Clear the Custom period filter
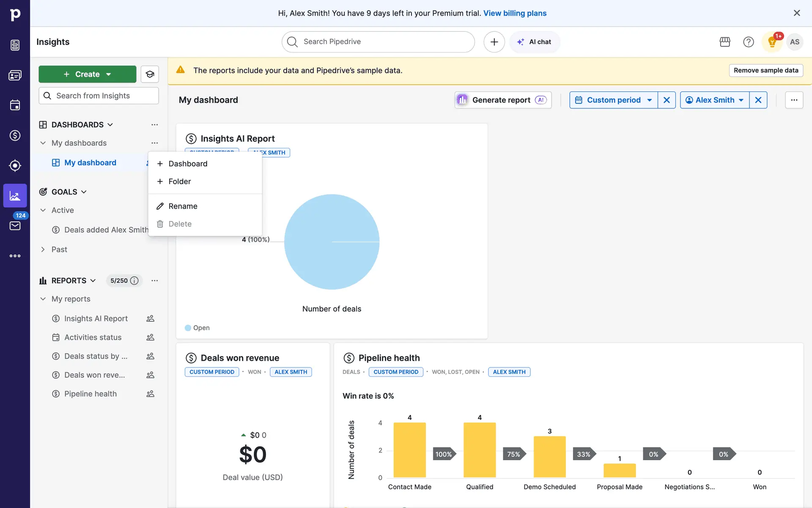This screenshot has width=812, height=508. point(667,100)
